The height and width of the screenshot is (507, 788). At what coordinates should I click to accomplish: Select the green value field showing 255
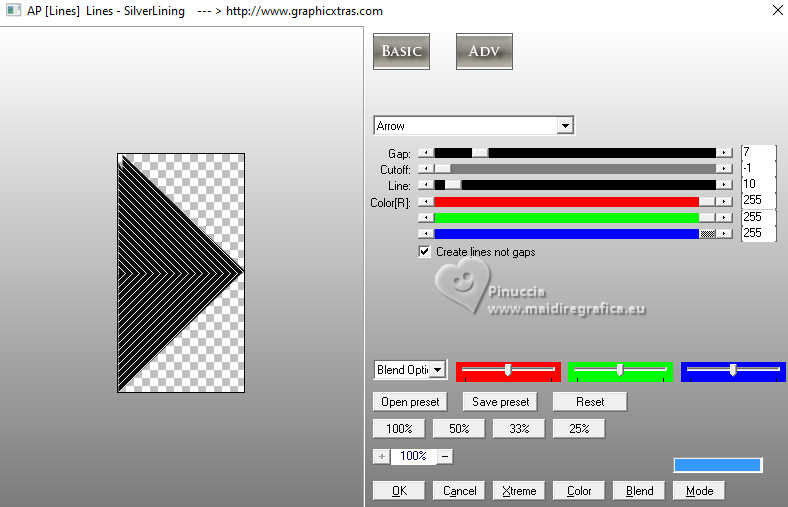point(759,217)
